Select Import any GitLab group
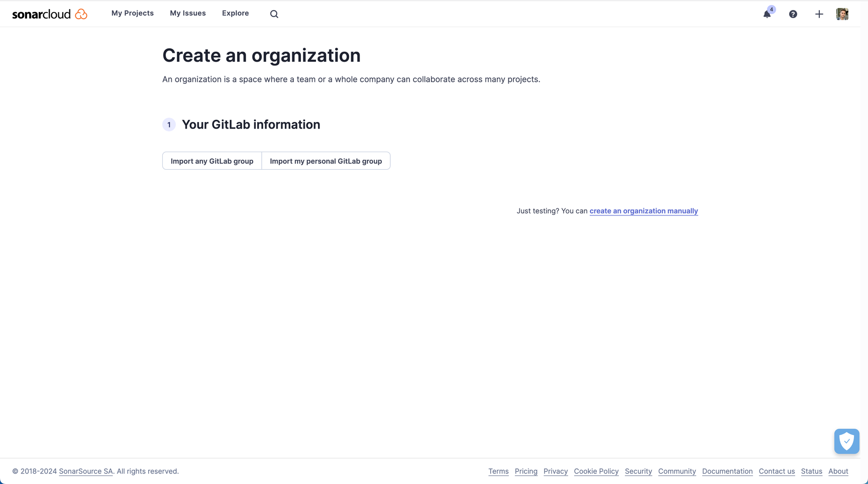The width and height of the screenshot is (868, 484). point(211,161)
